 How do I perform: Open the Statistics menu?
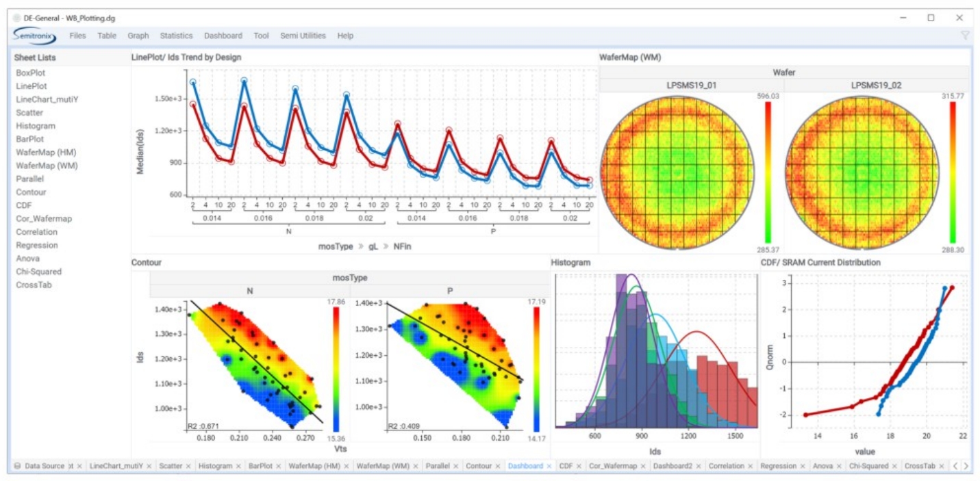click(x=176, y=36)
